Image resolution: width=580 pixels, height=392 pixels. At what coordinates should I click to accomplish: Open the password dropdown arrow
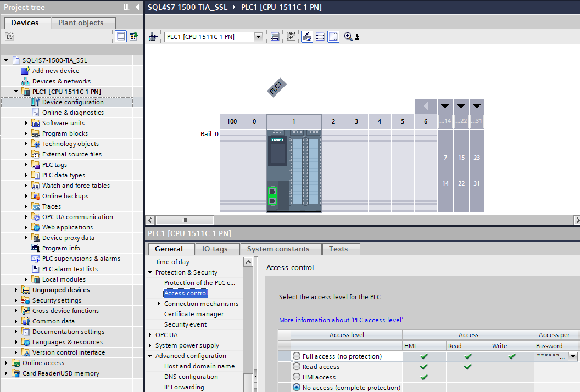click(573, 356)
